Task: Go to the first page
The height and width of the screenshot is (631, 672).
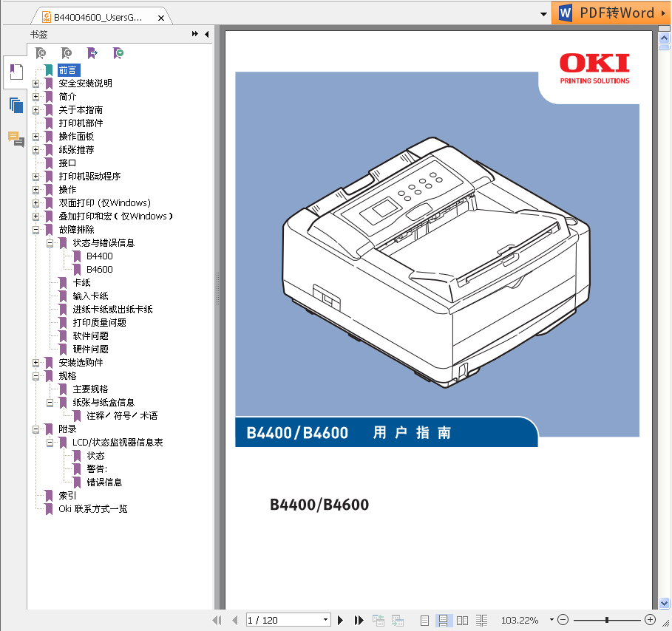Action: (x=217, y=620)
